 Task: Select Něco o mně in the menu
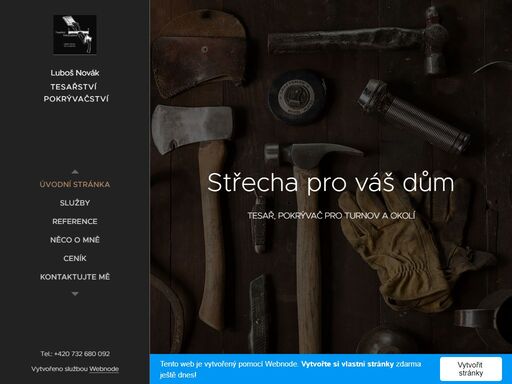(x=75, y=240)
